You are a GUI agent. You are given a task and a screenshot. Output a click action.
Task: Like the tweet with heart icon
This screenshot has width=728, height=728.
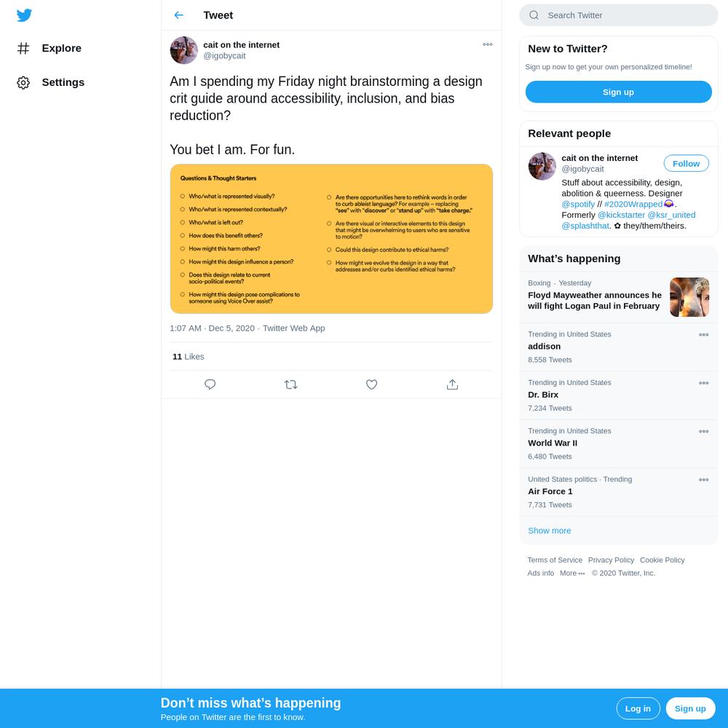point(371,384)
